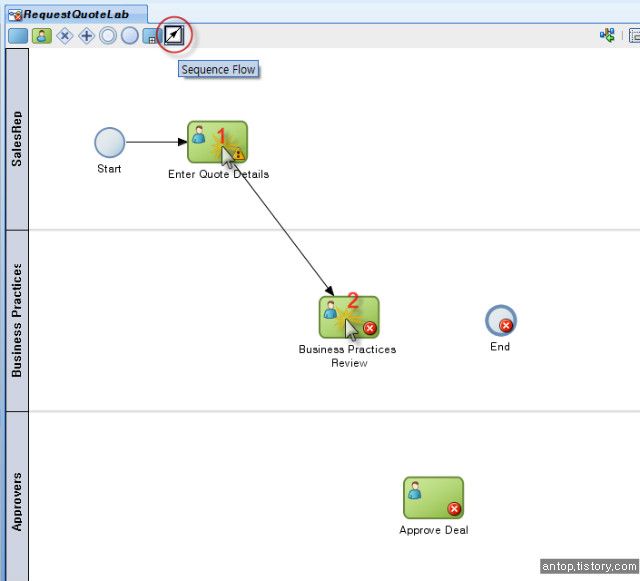
Task: Click the error badge on Approve Deal
Action: [x=454, y=509]
